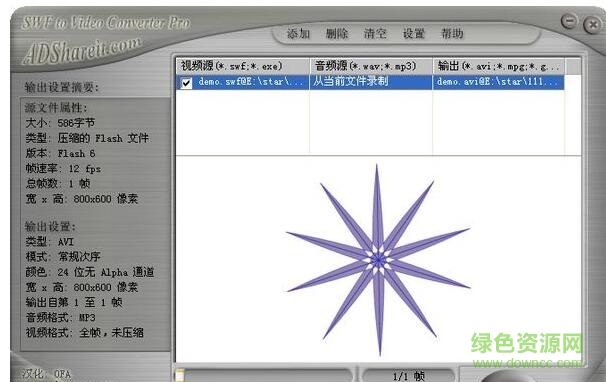Click the 删除 (Delete) menu button
This screenshot has width=606, height=382.
[337, 34]
